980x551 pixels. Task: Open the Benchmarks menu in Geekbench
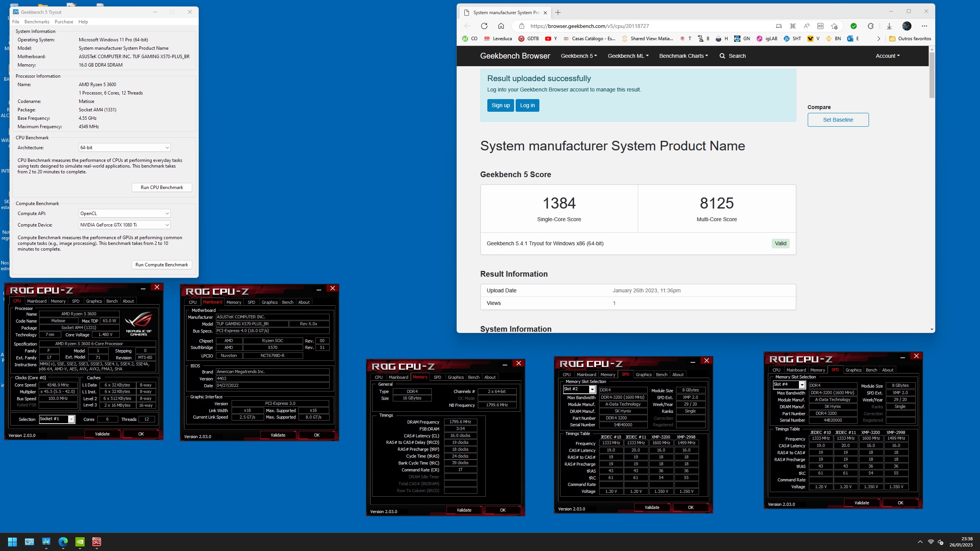37,22
